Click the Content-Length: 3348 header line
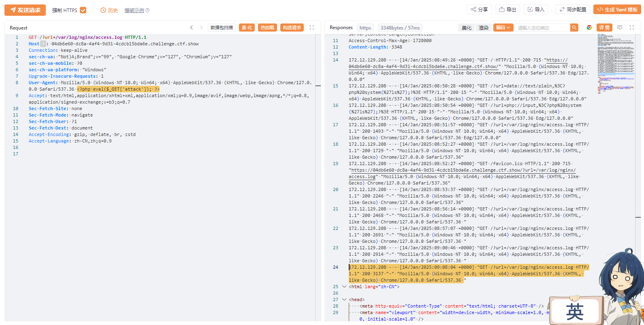Viewport: 644px width, 325px height. click(375, 47)
